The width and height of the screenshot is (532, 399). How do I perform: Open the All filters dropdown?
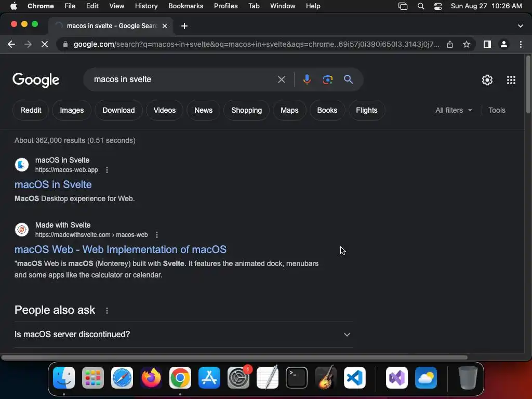454,110
